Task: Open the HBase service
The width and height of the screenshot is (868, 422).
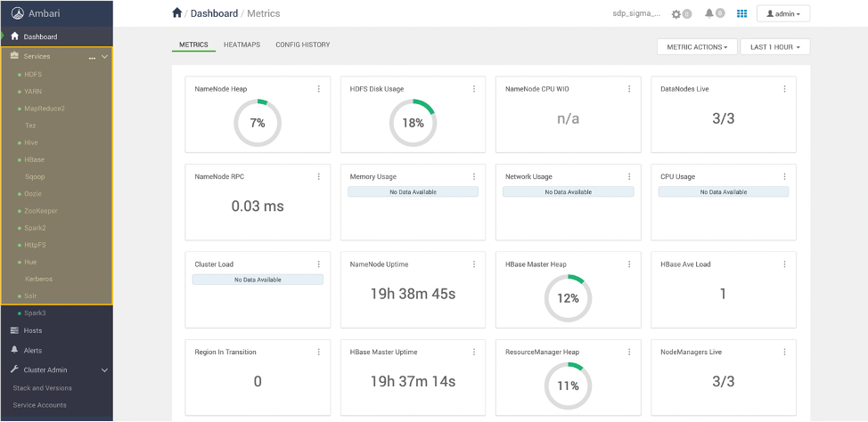Action: coord(35,160)
